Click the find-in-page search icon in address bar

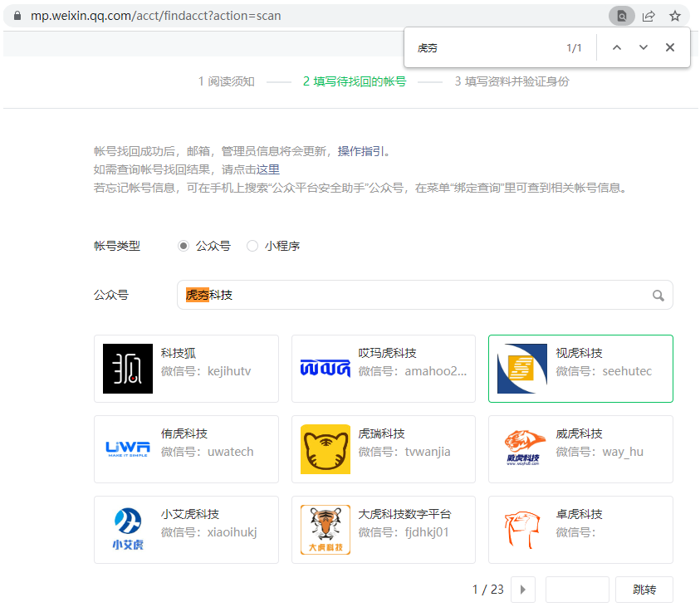point(621,16)
